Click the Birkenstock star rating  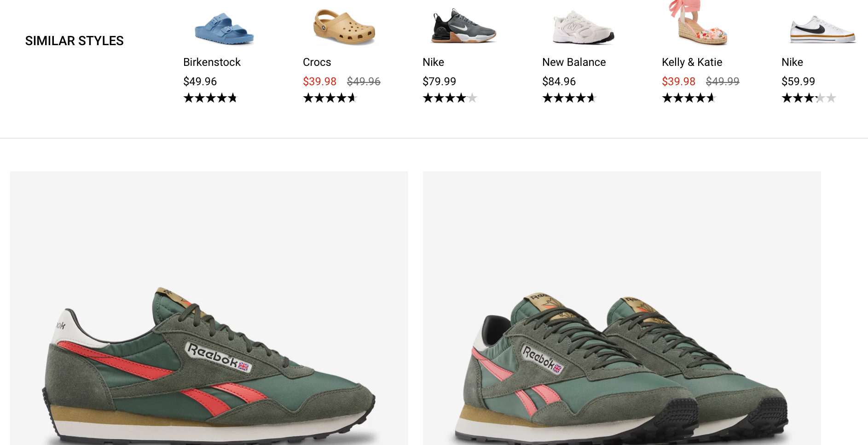tap(210, 98)
